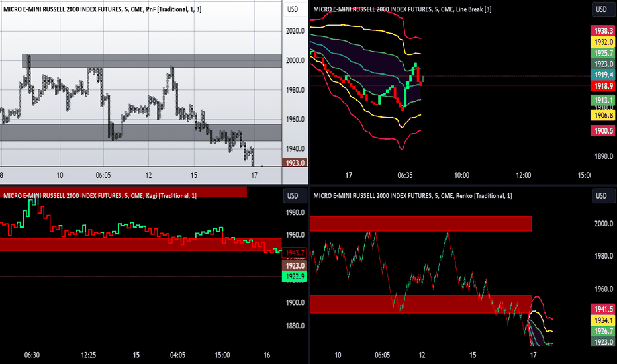Click the 1913.1 green band value label
This screenshot has height=364, width=617.
603,100
